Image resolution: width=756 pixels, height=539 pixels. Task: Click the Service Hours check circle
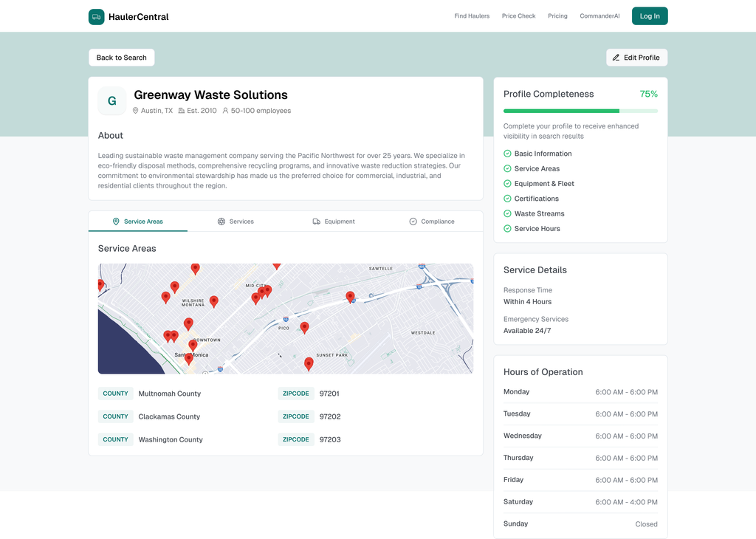[x=507, y=229]
